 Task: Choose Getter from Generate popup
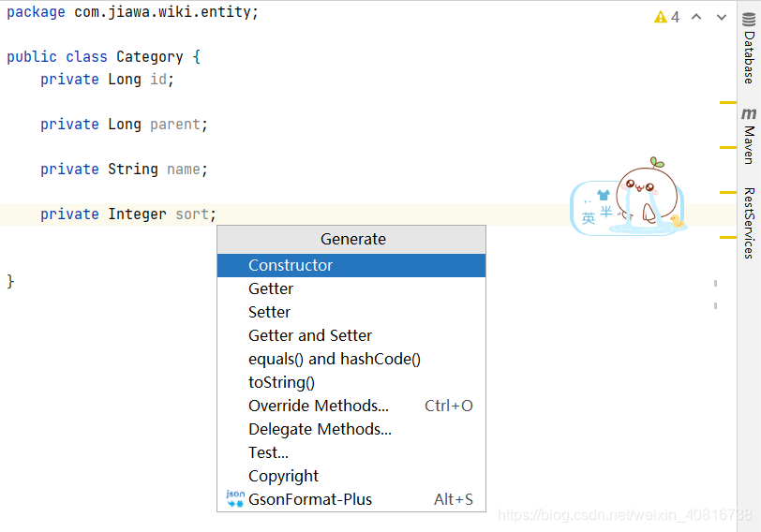click(351, 288)
